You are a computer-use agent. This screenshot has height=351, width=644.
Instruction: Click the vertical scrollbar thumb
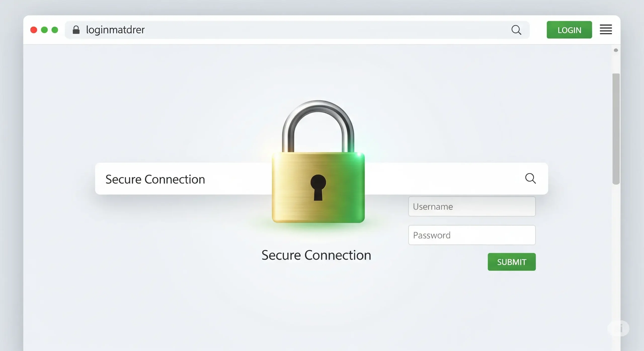pyautogui.click(x=616, y=129)
